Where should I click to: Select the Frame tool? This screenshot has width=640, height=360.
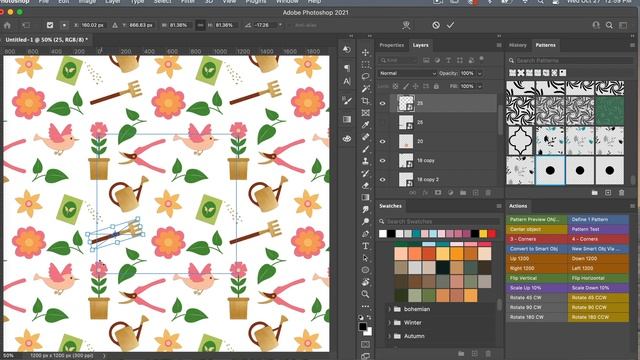(x=365, y=113)
